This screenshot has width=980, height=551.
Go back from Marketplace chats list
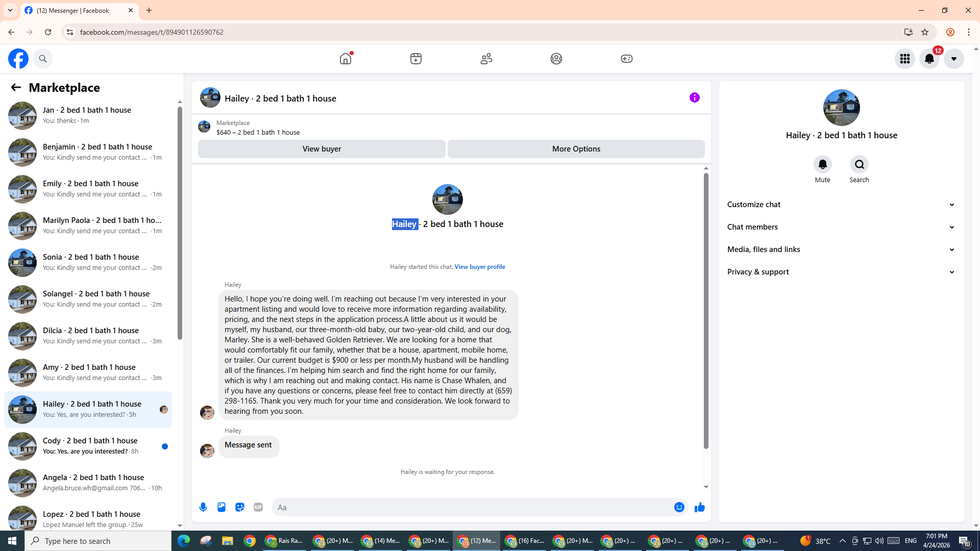16,87
